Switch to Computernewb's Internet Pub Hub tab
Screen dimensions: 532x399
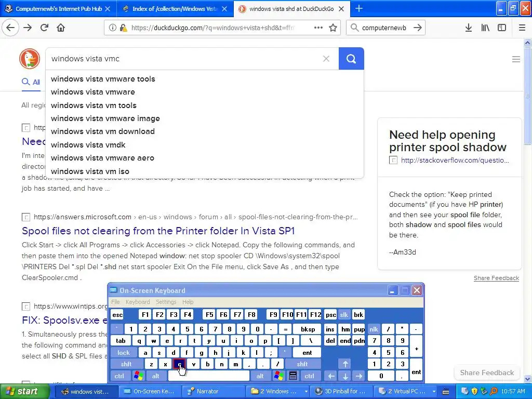(x=59, y=9)
